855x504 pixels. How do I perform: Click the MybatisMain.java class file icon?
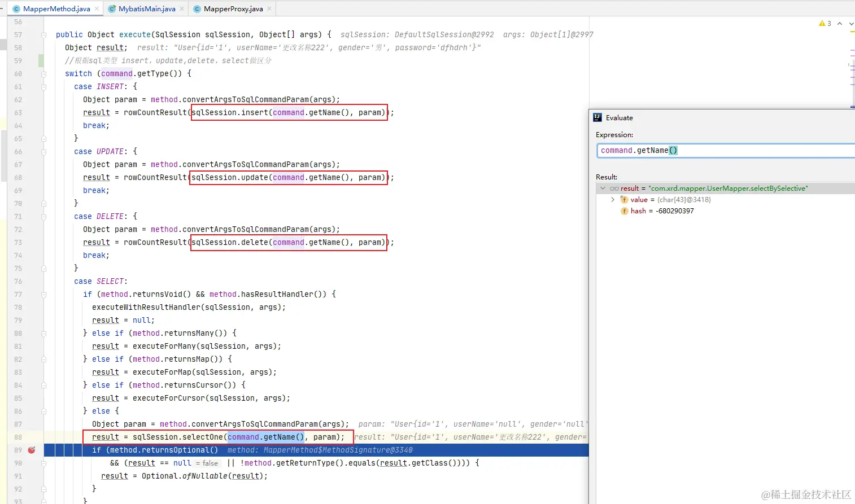pyautogui.click(x=112, y=9)
